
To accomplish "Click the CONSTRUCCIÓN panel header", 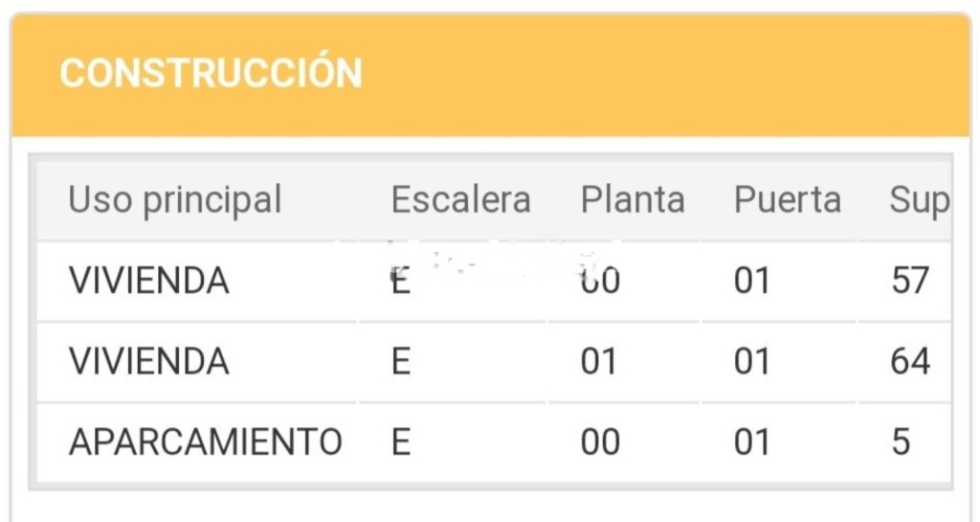I will (x=491, y=74).
